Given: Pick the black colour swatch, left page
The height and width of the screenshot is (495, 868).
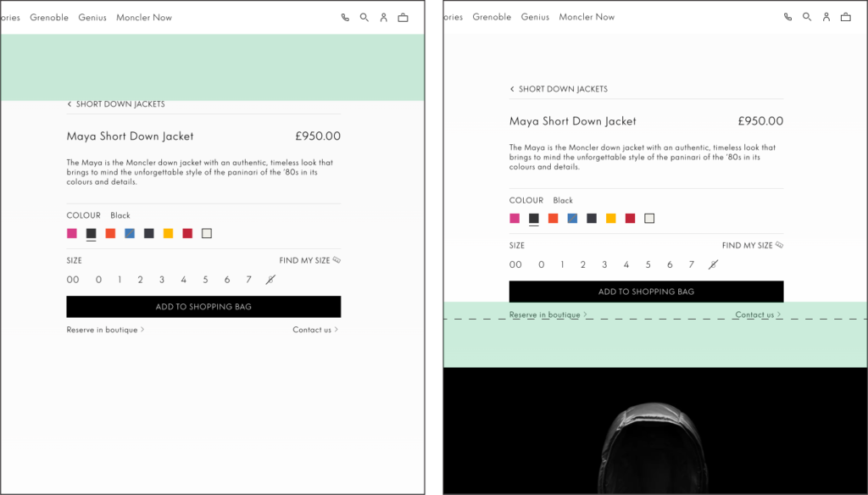Looking at the screenshot, I should (x=92, y=233).
